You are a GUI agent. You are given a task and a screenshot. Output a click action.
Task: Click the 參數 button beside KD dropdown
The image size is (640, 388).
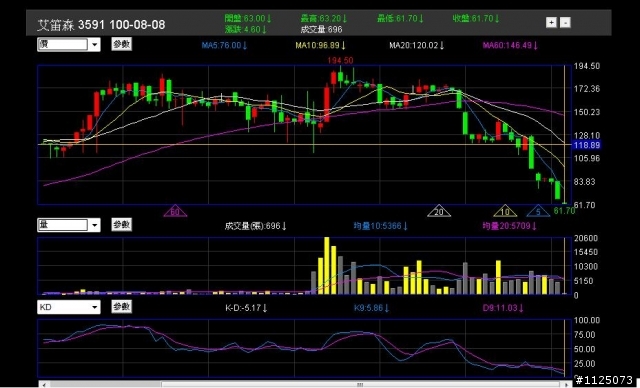coord(122,307)
